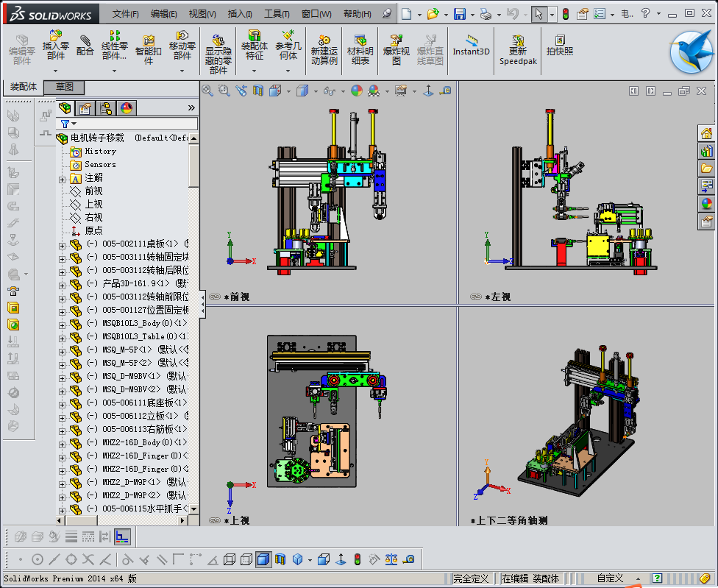Select the 配合 mate tool
The image size is (718, 588).
point(85,44)
